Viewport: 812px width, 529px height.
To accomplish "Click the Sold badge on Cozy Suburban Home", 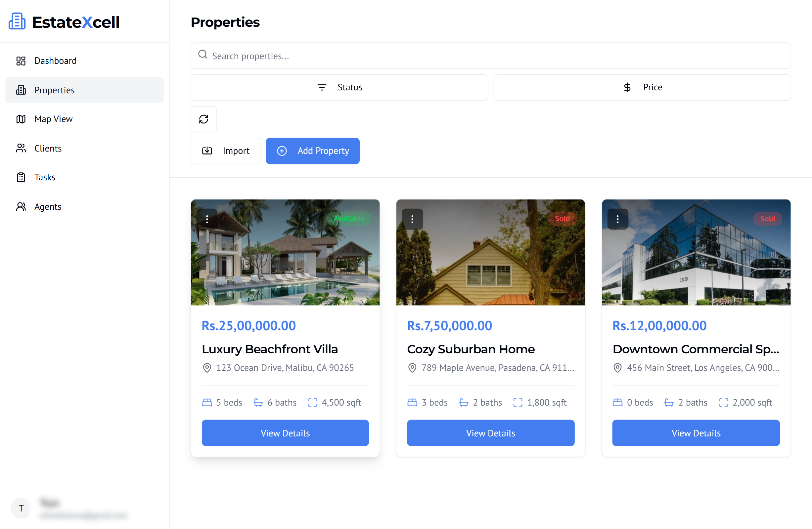I will [562, 219].
